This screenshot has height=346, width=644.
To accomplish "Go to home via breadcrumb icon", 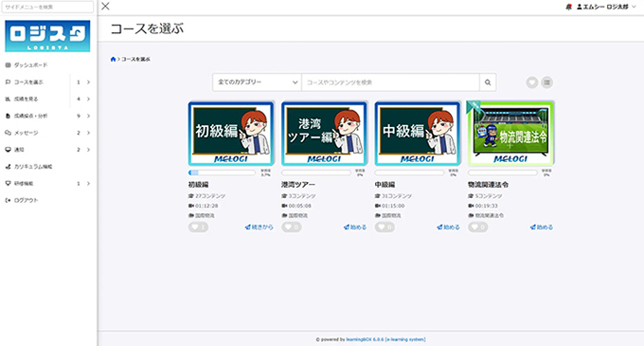I will pos(113,59).
